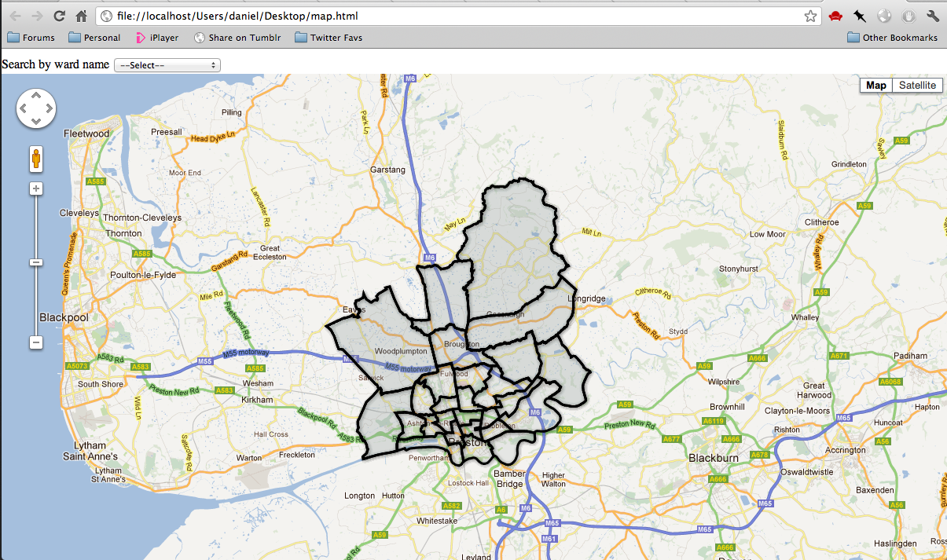The width and height of the screenshot is (947, 560).
Task: Click the zoom in plus button
Action: coord(36,188)
